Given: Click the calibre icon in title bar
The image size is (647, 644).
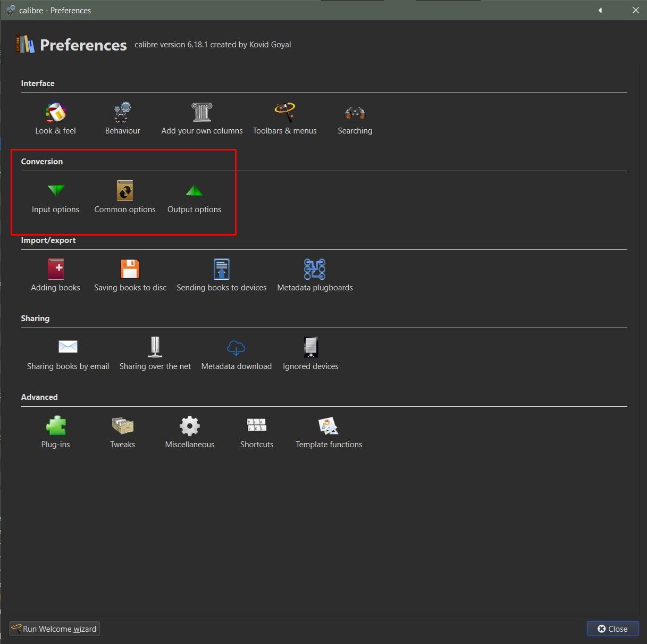Looking at the screenshot, I should [11, 10].
